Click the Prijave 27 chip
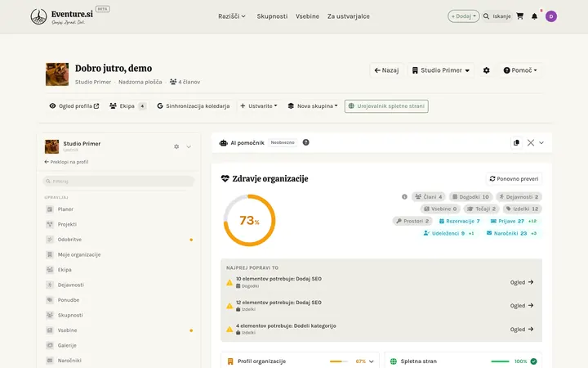Image resolution: width=588 pixels, height=368 pixels. point(514,221)
